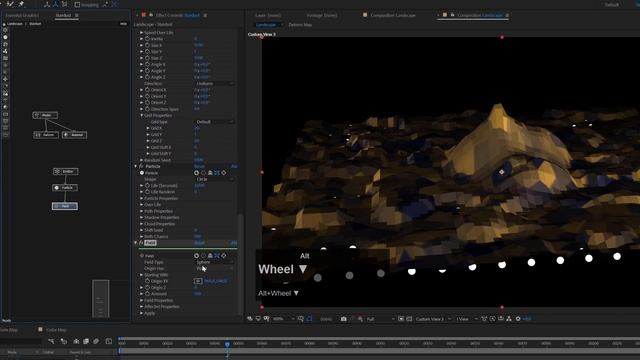The height and width of the screenshot is (360, 640).
Task: Select the highlighted Field node in graph
Action: 65,206
